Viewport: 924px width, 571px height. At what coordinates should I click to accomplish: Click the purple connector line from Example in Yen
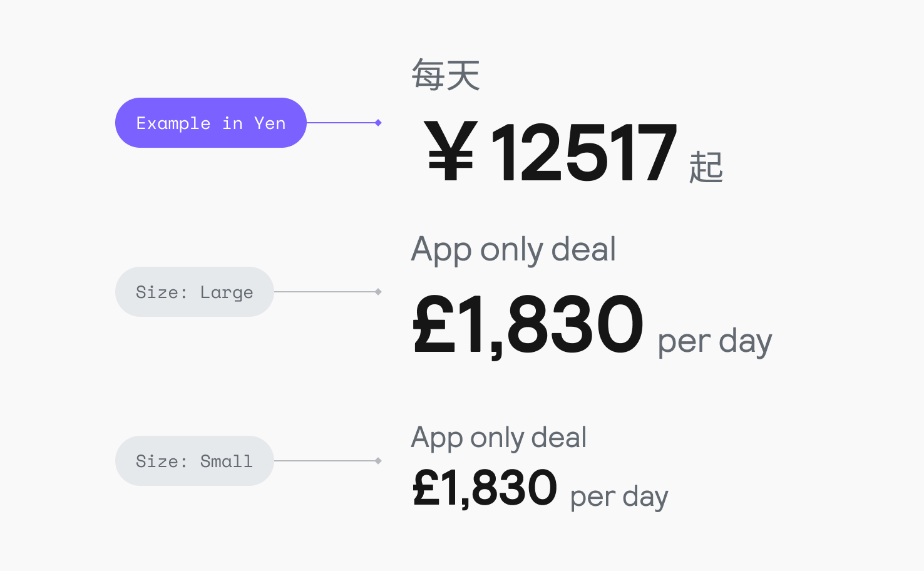tap(341, 123)
